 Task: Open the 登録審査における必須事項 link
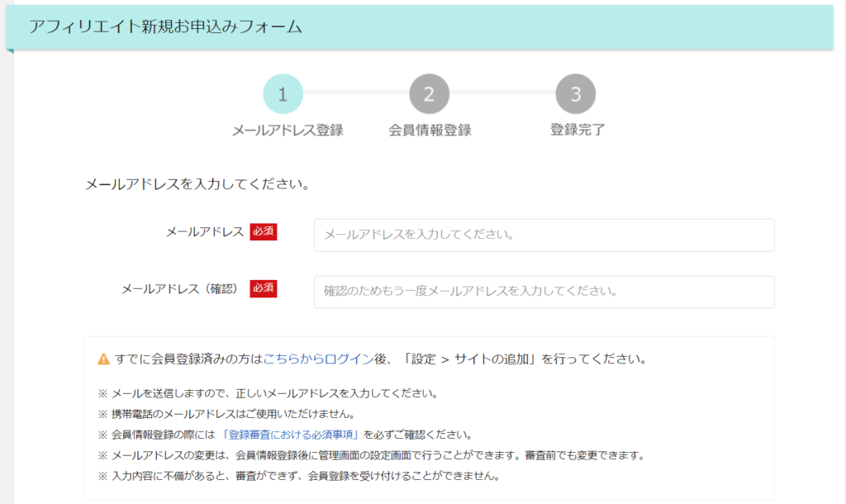pos(290,435)
